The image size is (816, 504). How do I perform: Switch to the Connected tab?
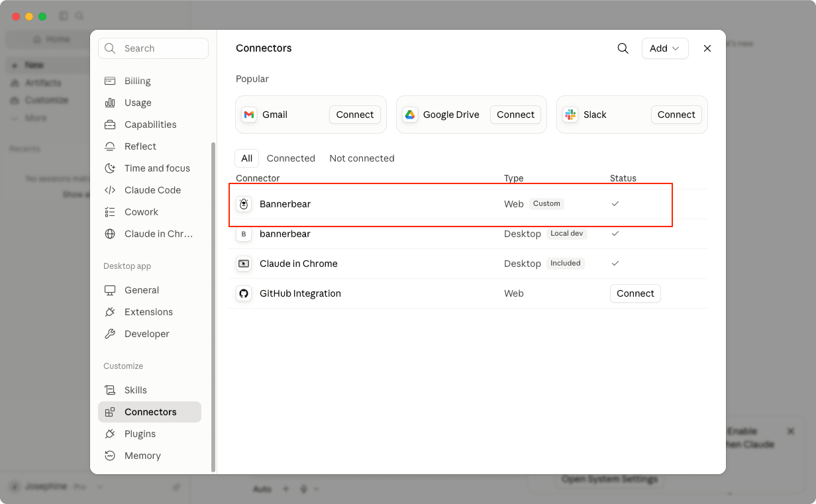tap(291, 158)
